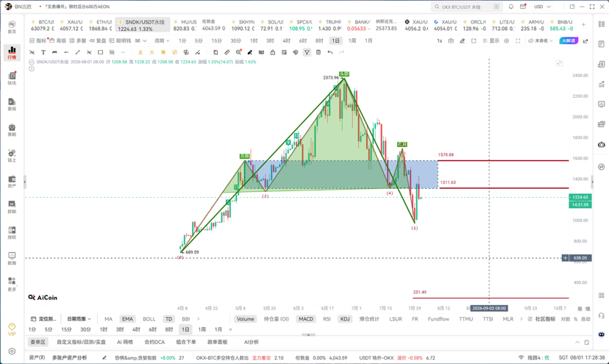The width and height of the screenshot is (609, 364).
Task: Click the OKX BTC/USDT search field
Action: (466, 7)
